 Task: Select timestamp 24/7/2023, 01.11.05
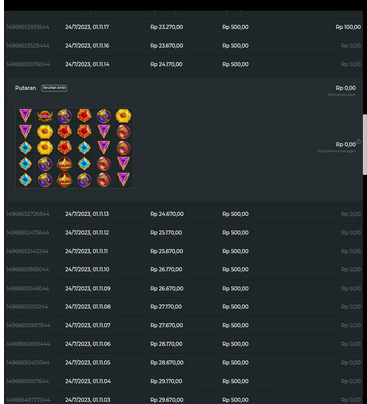88,363
